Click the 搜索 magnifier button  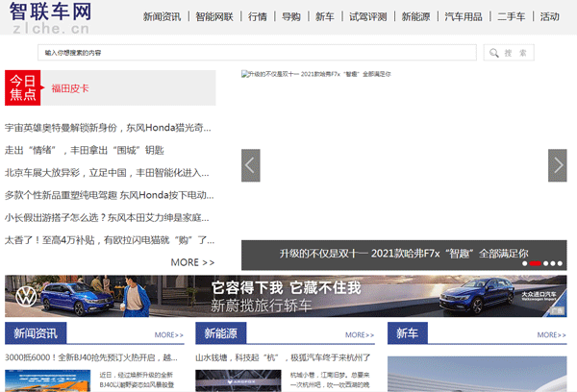pos(509,53)
